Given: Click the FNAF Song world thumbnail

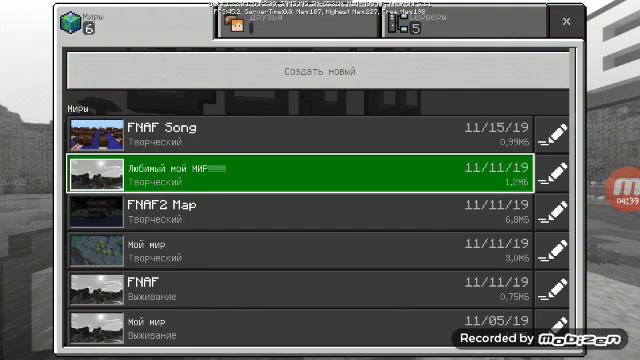Looking at the screenshot, I should (97, 135).
